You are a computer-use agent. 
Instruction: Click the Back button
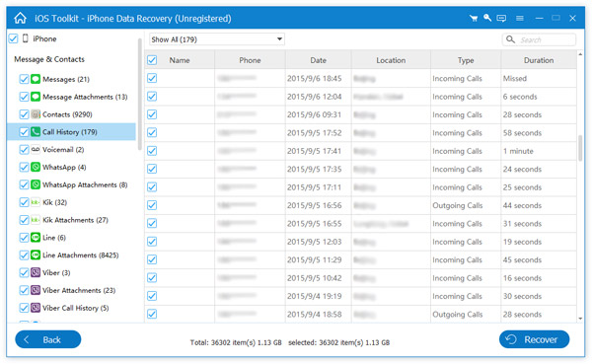point(48,339)
